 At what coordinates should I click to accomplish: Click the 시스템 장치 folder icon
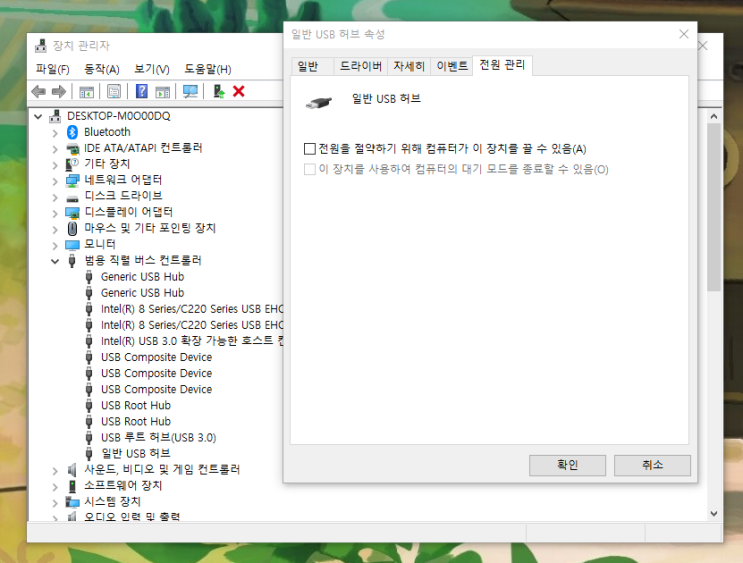(x=72, y=502)
